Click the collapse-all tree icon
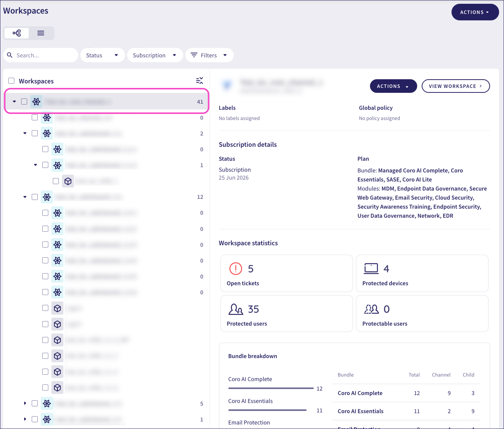The width and height of the screenshot is (504, 429). [x=199, y=81]
